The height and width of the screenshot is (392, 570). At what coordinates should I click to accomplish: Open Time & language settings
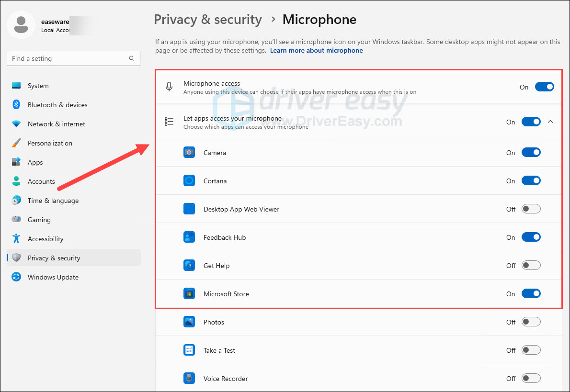coord(73,201)
